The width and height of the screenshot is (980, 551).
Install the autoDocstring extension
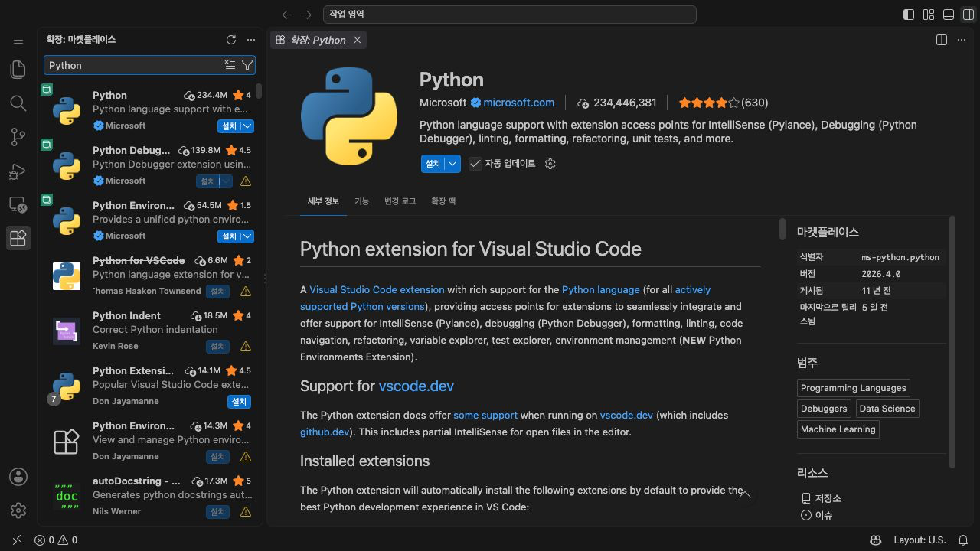218,512
